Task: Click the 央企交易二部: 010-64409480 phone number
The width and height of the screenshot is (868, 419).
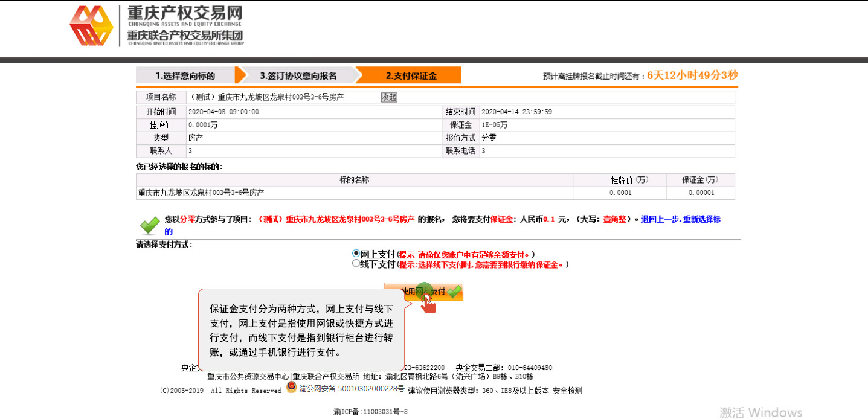Action: pyautogui.click(x=504, y=368)
